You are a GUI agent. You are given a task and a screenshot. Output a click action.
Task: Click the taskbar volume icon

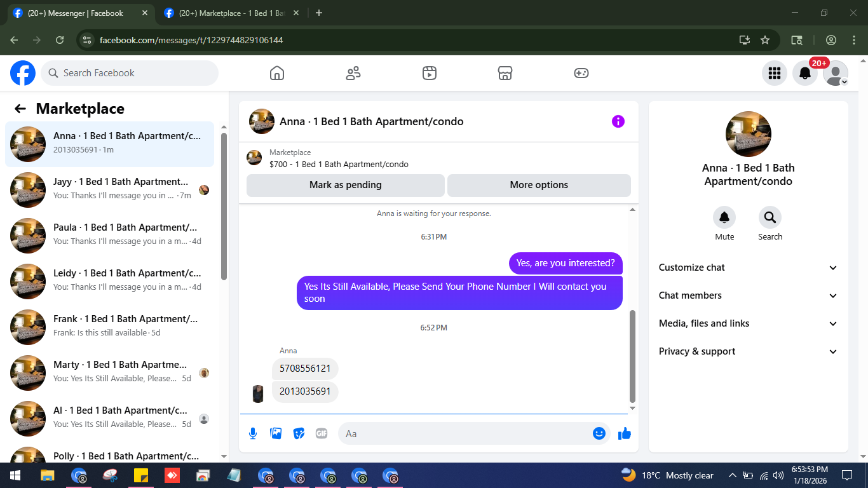pyautogui.click(x=778, y=475)
